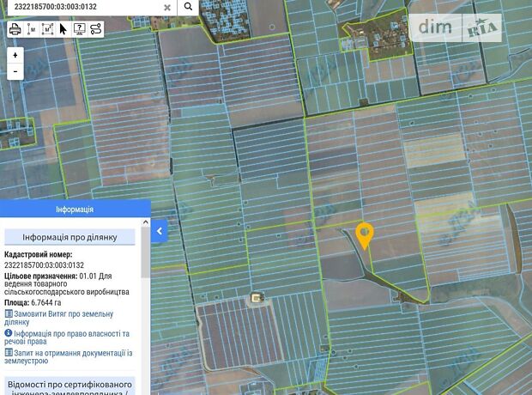
Task: Collapse the information side panel
Action: tap(160, 230)
